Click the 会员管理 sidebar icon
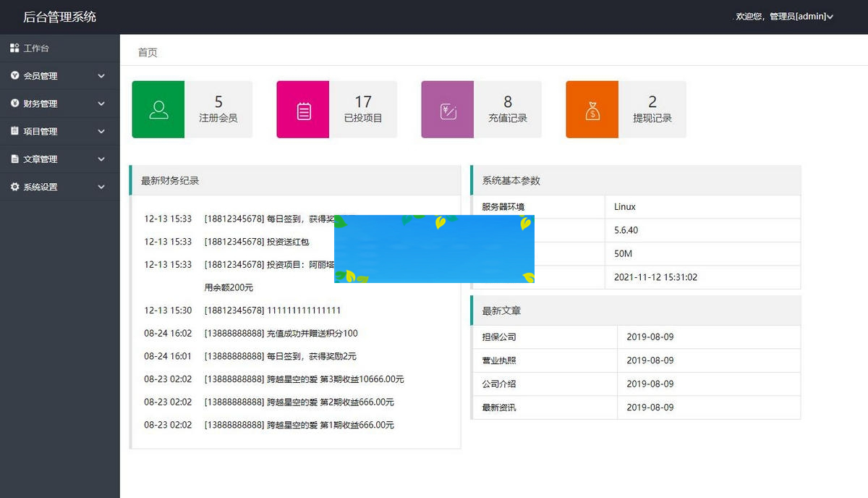868x498 pixels. coord(14,75)
